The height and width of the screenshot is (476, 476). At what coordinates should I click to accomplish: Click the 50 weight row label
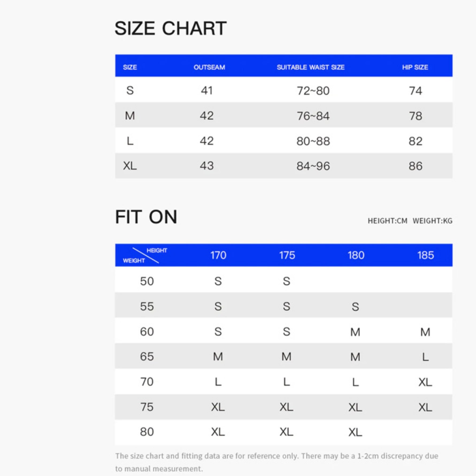[147, 281]
